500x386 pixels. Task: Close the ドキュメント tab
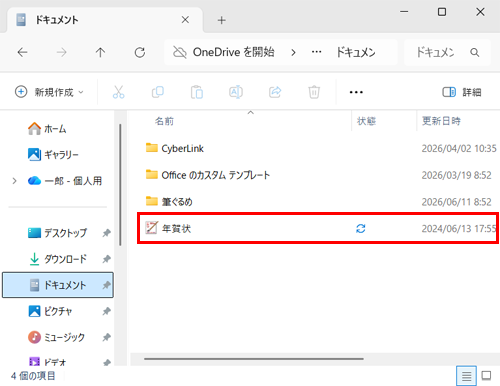tap(185, 20)
